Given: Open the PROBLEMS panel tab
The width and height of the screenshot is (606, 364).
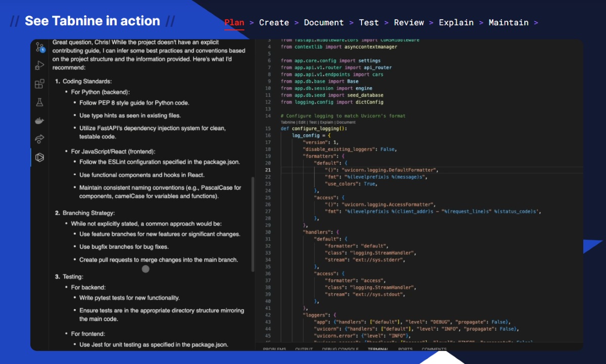Looking at the screenshot, I should [274, 349].
